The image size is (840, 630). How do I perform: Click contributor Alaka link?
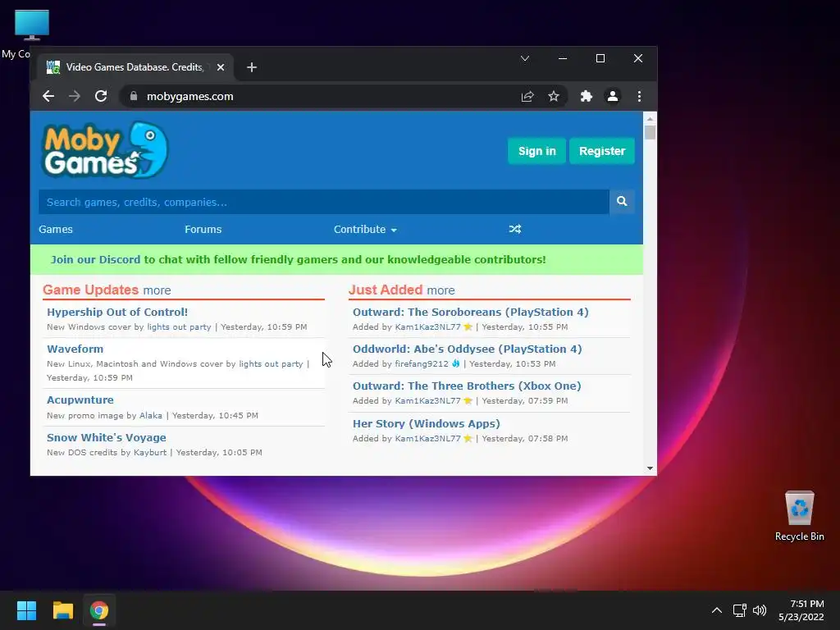tap(151, 415)
